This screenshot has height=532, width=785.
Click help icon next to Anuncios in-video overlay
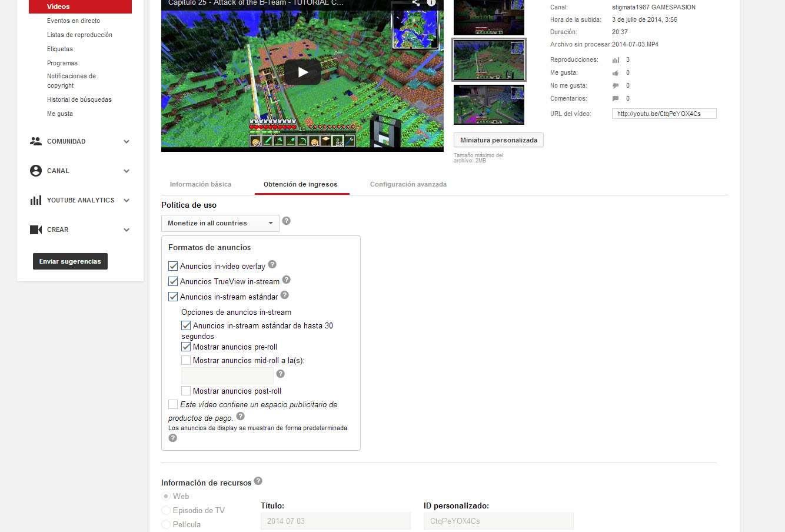click(272, 265)
